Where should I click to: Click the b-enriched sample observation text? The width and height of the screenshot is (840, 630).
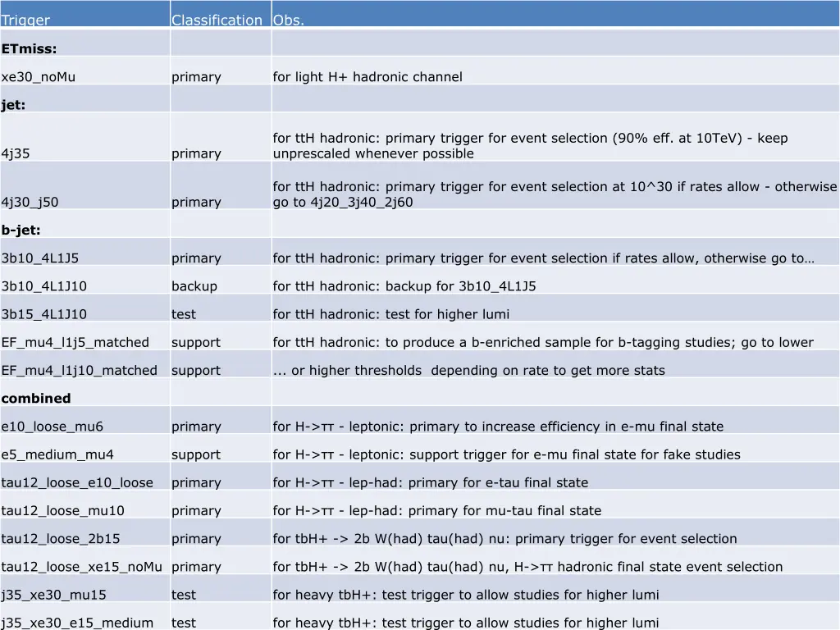click(x=555, y=336)
